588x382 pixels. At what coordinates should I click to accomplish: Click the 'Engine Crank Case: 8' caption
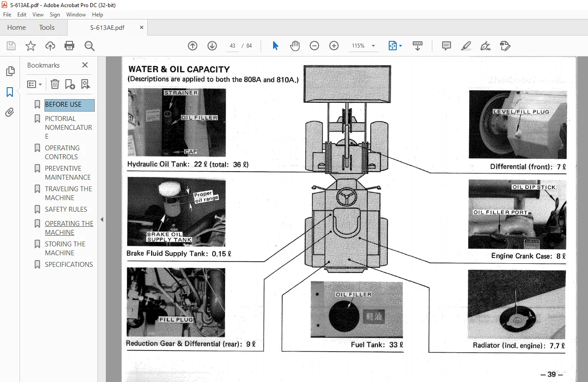528,256
